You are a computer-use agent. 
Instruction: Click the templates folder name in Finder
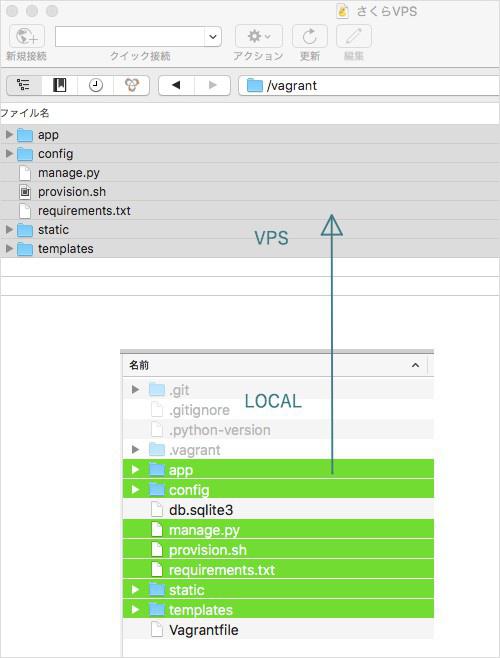click(201, 610)
